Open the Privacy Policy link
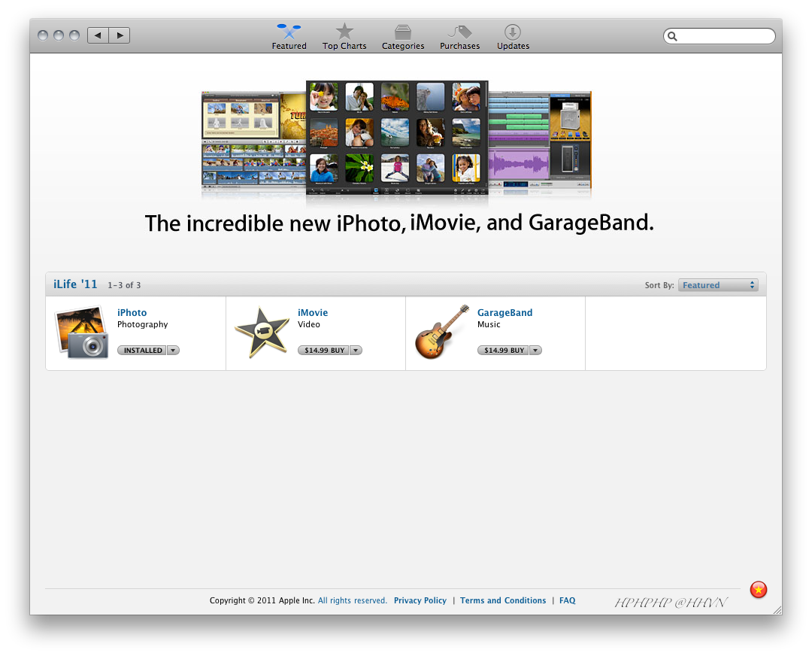The width and height of the screenshot is (812, 656). pos(420,600)
